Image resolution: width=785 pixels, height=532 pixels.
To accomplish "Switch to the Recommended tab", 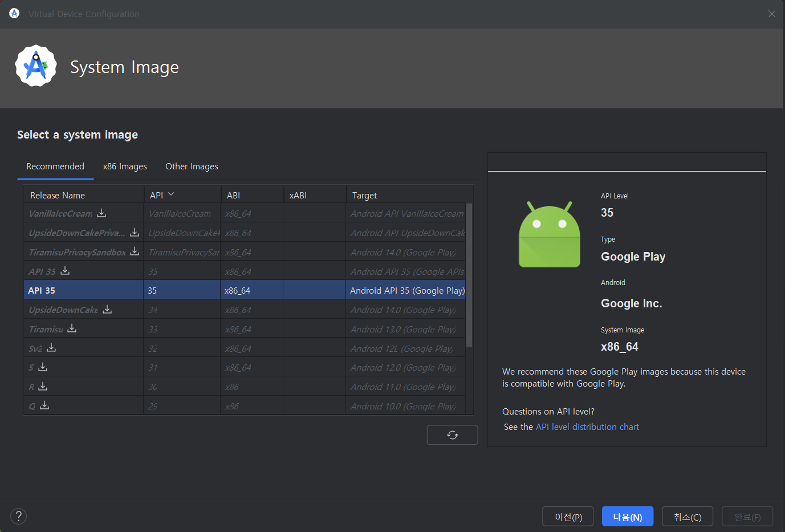I will tap(55, 166).
